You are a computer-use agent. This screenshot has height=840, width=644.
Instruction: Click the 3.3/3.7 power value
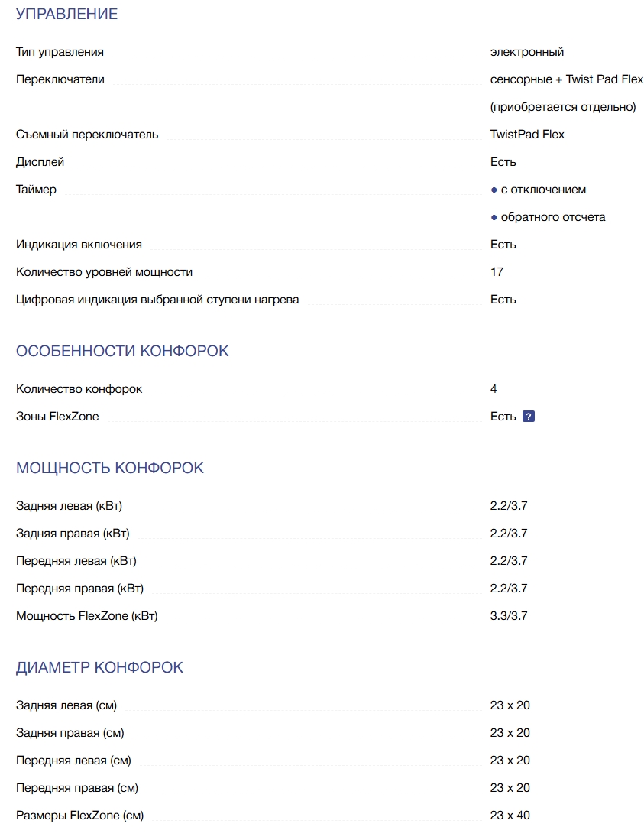509,616
